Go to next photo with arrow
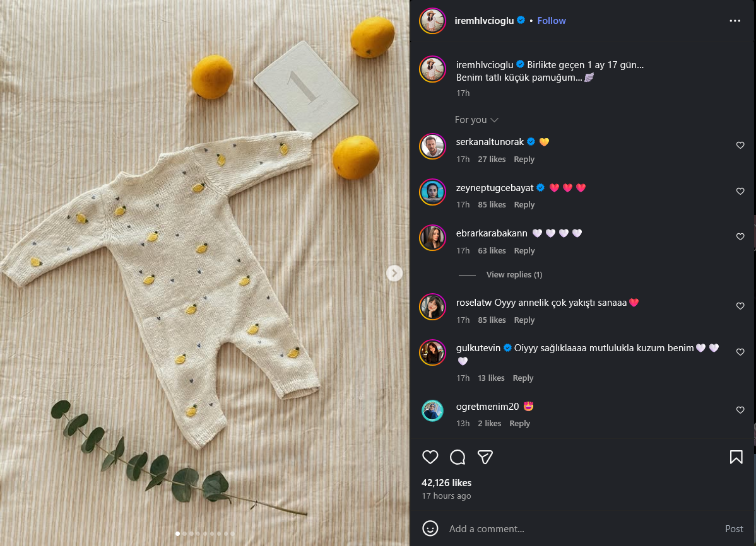Image resolution: width=756 pixels, height=546 pixels. [x=394, y=273]
